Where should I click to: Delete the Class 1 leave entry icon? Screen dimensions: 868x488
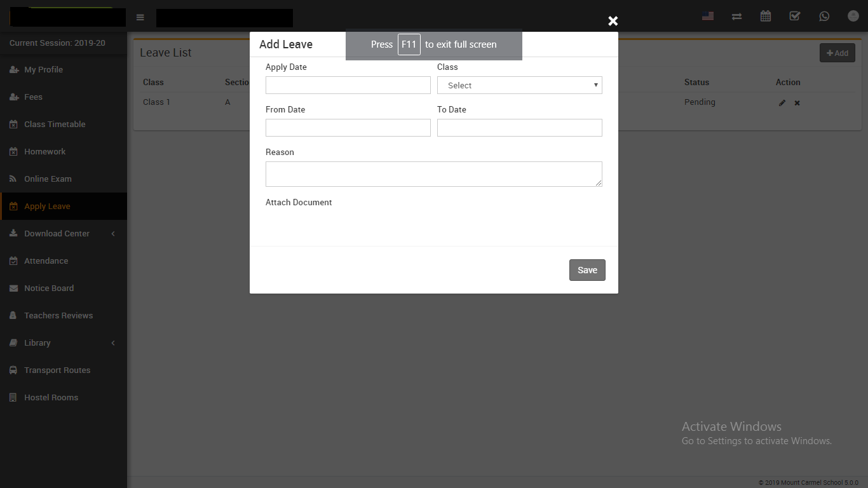[x=797, y=103]
